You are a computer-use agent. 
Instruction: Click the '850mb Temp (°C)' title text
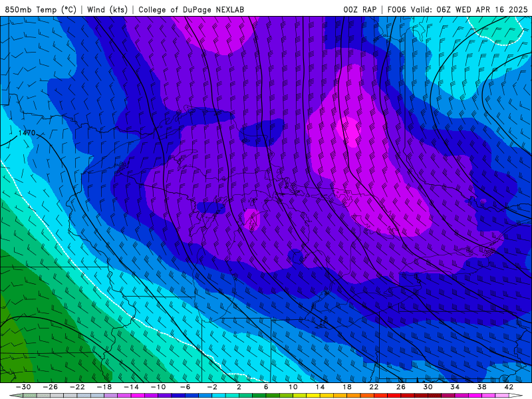point(41,9)
